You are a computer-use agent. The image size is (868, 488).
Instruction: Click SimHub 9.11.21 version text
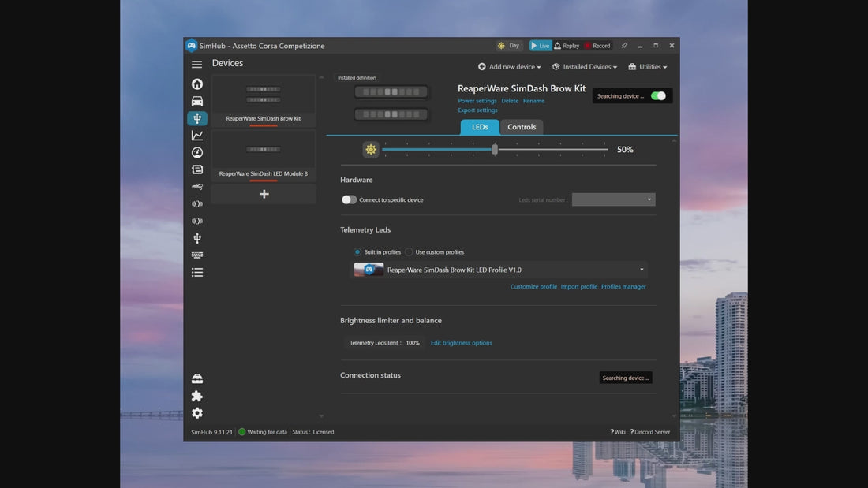[x=212, y=432]
